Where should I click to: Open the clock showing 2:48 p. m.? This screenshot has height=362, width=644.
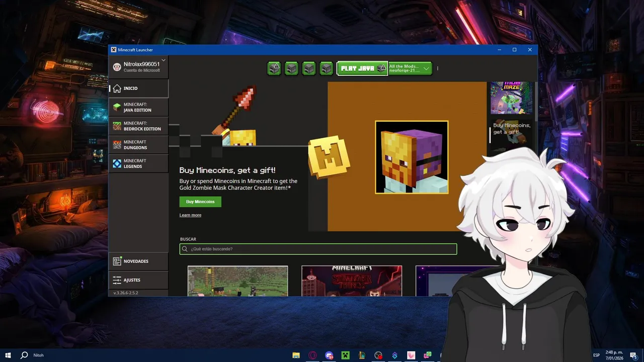coord(614,355)
